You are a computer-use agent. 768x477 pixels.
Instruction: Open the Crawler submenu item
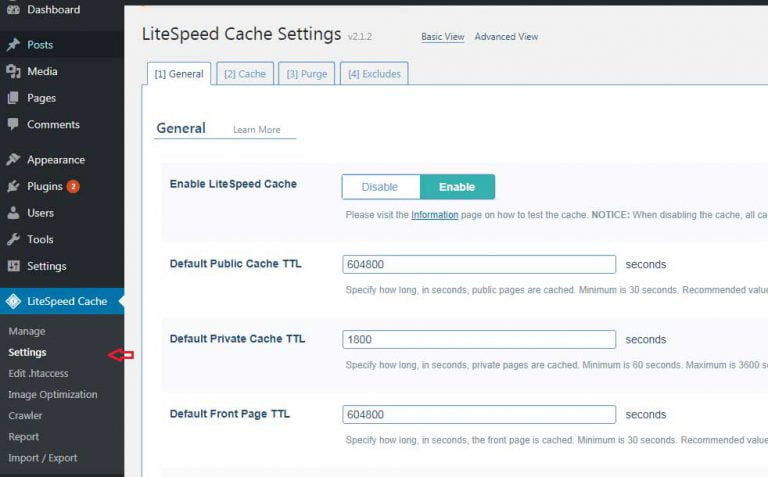[x=26, y=416]
